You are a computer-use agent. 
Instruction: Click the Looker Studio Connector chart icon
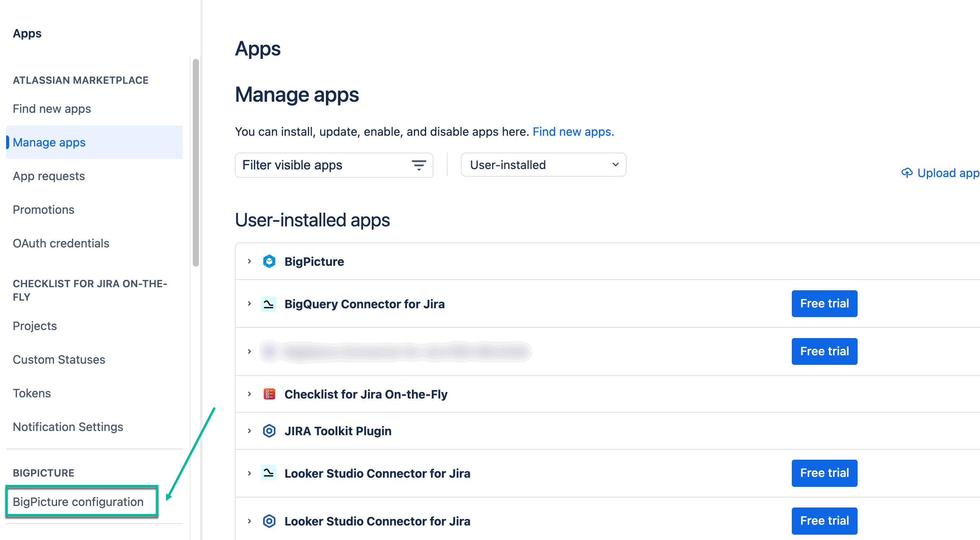coord(269,473)
